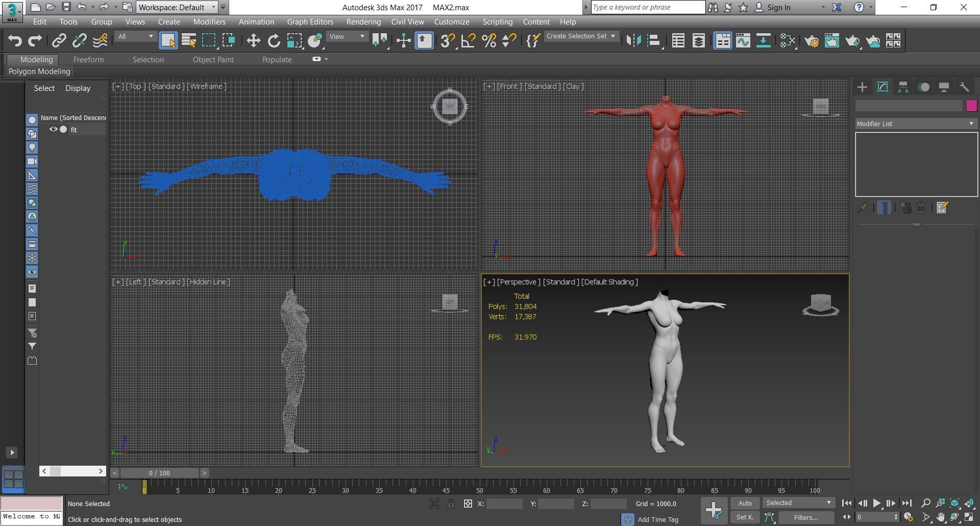Toggle 3D Snaps
980x526 pixels.
(448, 40)
